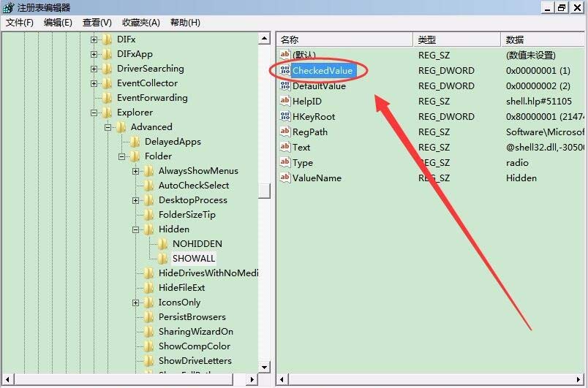Click the Type string value icon
Image resolution: width=588 pixels, height=388 pixels.
tap(285, 162)
